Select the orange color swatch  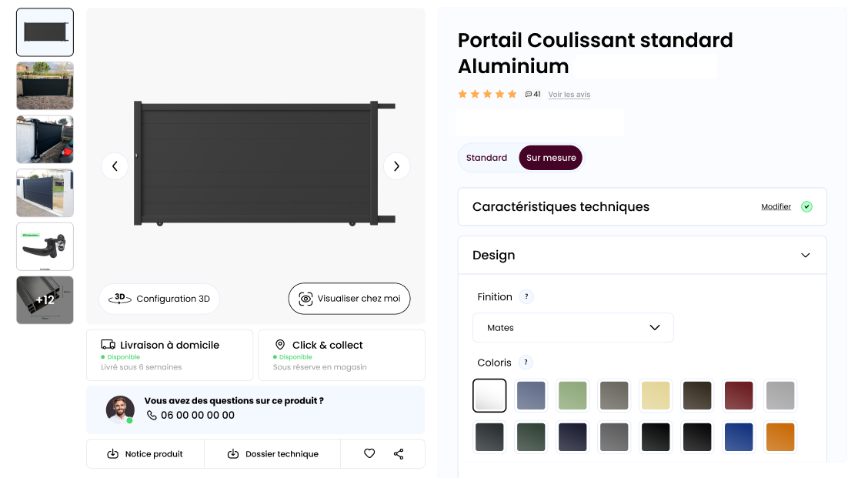click(x=780, y=436)
